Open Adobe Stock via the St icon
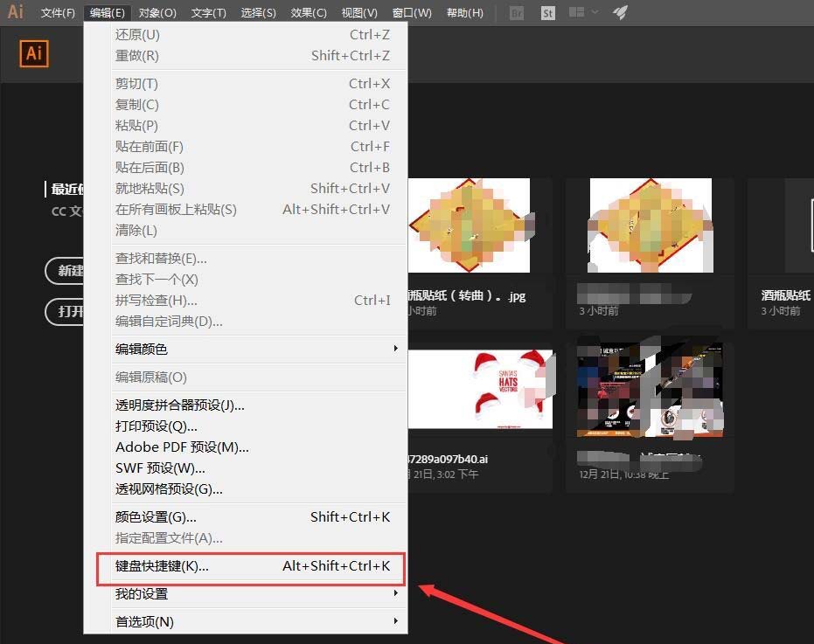814x644 pixels. tap(547, 13)
